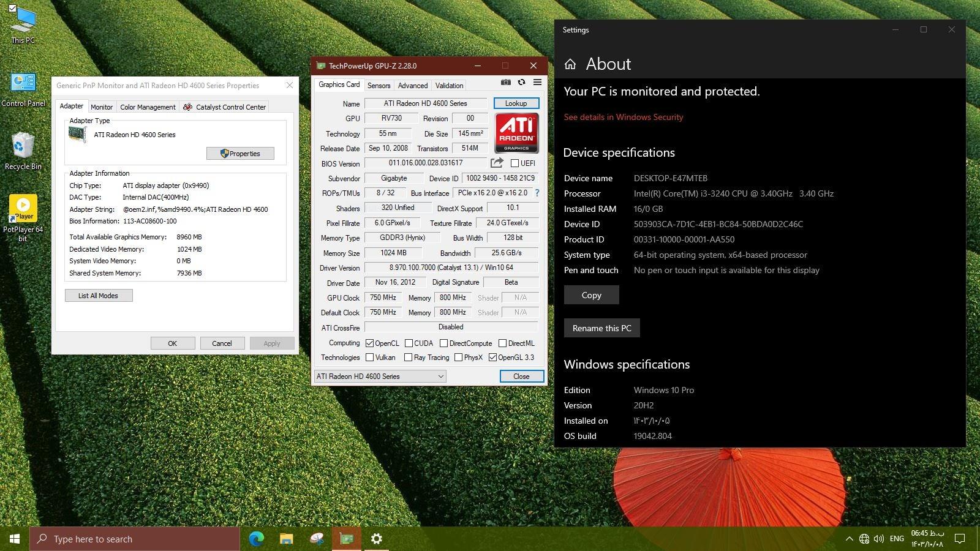Click the GPU-Z screenshot camera icon
The height and width of the screenshot is (551, 980).
coord(505,82)
